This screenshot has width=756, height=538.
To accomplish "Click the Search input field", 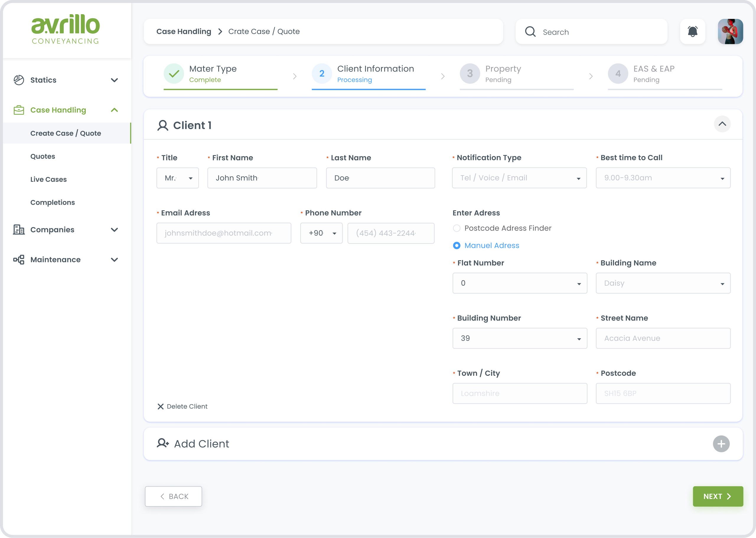I will tap(592, 32).
